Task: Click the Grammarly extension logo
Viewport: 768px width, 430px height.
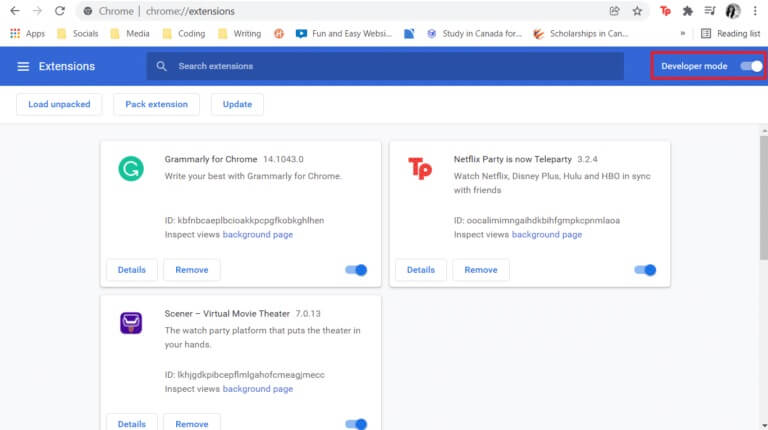Action: click(131, 168)
